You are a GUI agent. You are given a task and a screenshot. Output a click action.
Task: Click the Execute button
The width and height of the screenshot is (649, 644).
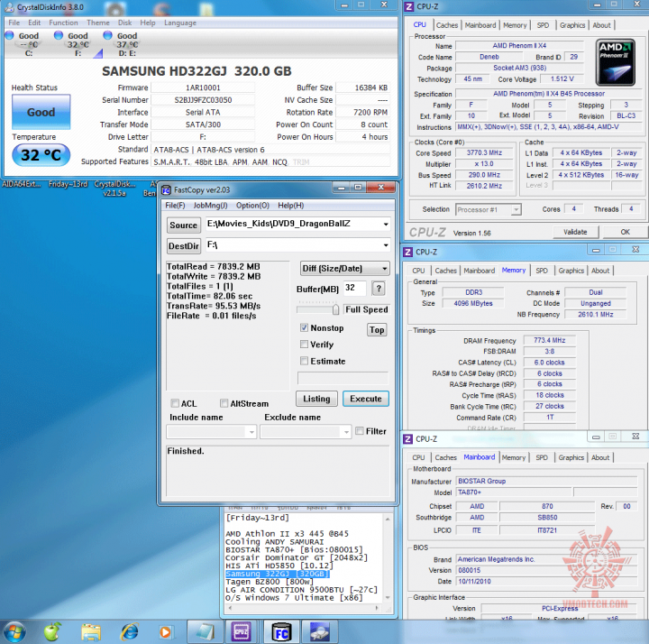point(365,399)
